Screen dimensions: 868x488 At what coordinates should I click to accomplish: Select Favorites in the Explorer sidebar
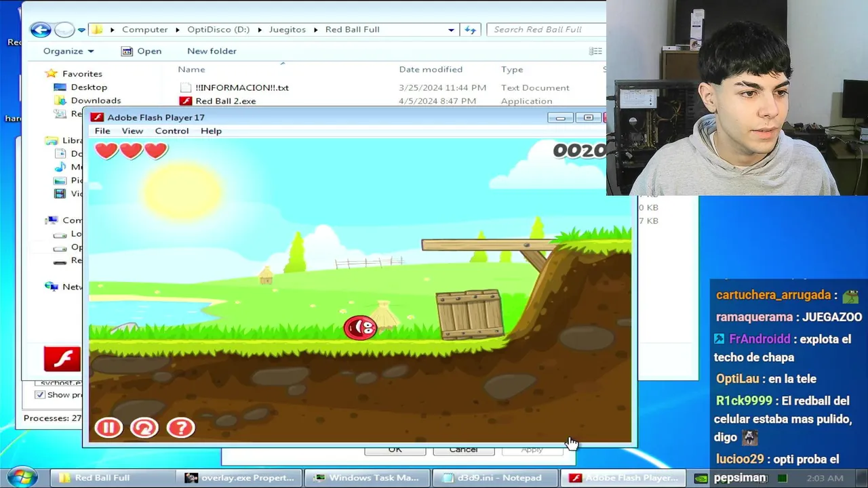[x=82, y=73]
